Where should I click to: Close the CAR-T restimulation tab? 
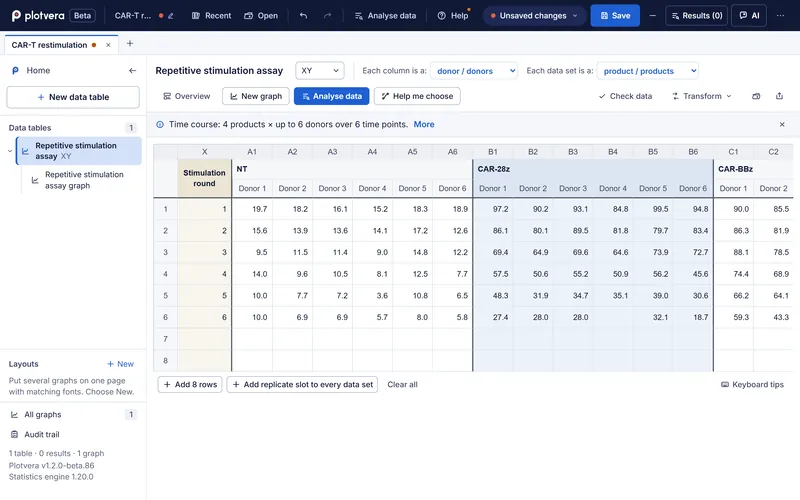pyautogui.click(x=108, y=45)
